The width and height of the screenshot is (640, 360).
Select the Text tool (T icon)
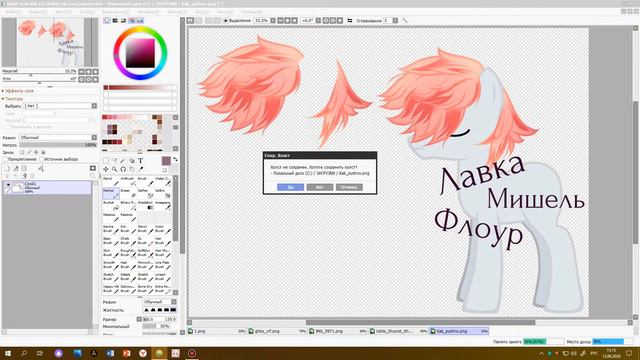pos(140,160)
